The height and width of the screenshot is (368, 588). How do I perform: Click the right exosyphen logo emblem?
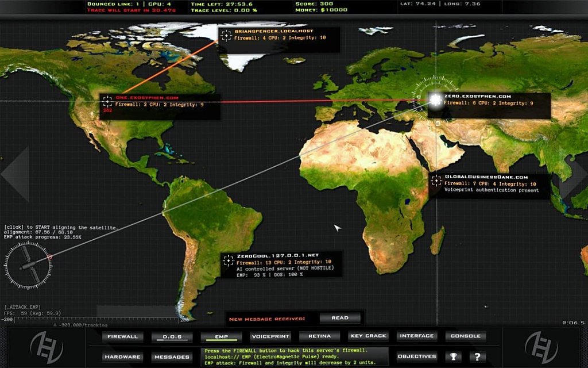click(541, 347)
